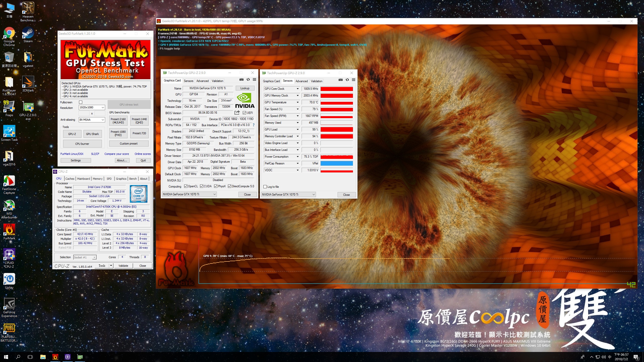644x362 pixels.
Task: Click the Bus Interface question mark icon
Action: tap(254, 125)
